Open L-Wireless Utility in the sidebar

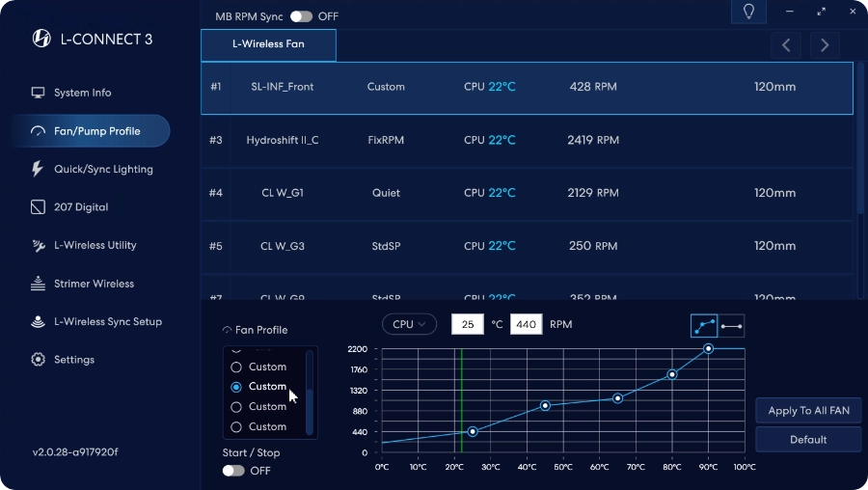[x=94, y=245]
